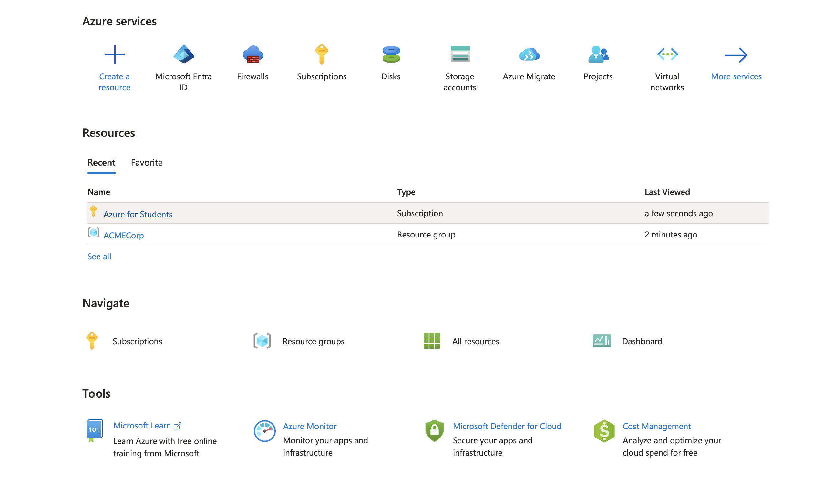Switch to the Favorite tab
The image size is (833, 504).
tap(147, 163)
